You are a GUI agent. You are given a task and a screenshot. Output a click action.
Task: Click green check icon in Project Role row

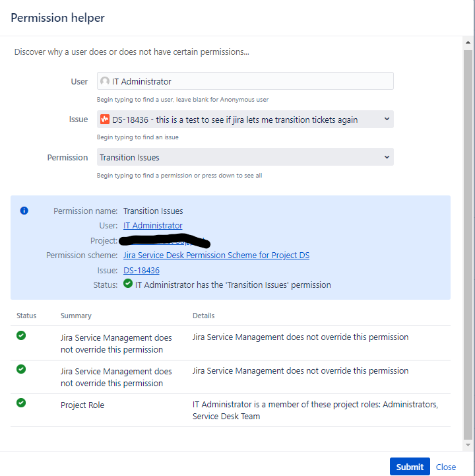[x=21, y=403]
